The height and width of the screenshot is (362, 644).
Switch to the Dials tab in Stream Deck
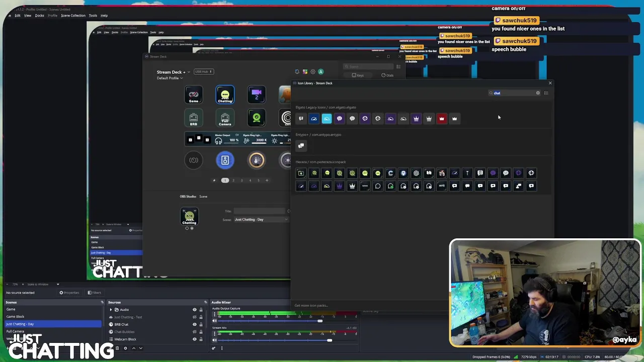click(387, 75)
